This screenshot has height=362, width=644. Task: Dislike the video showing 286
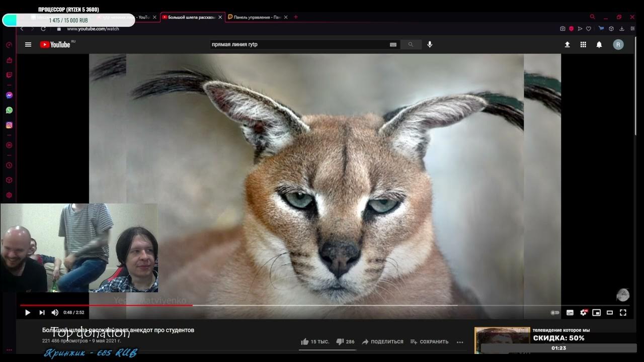(x=345, y=342)
